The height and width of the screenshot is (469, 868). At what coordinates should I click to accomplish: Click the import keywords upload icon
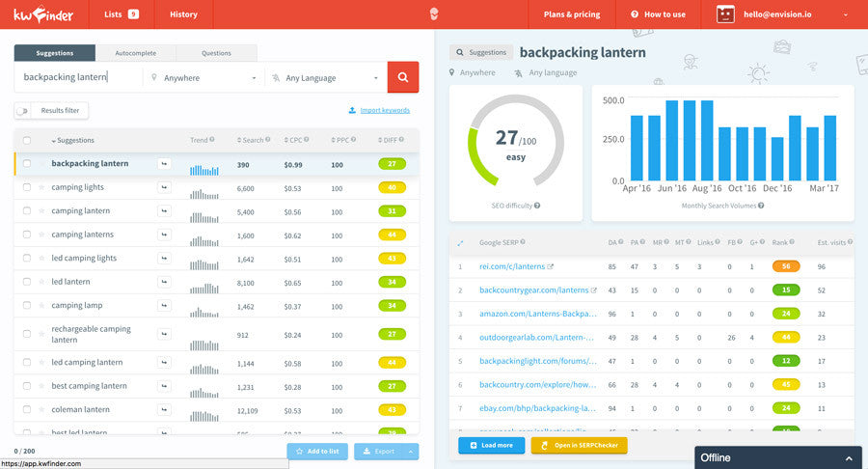[352, 110]
